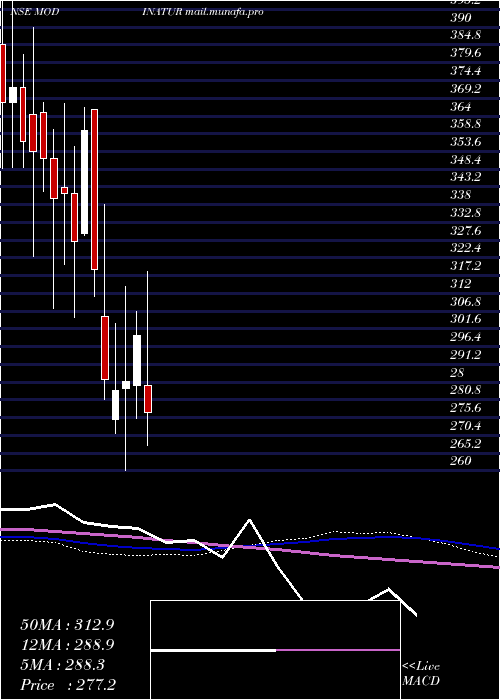500x700 pixels.
Task: Select the 332.8 price axis label
Action: [x=466, y=212]
